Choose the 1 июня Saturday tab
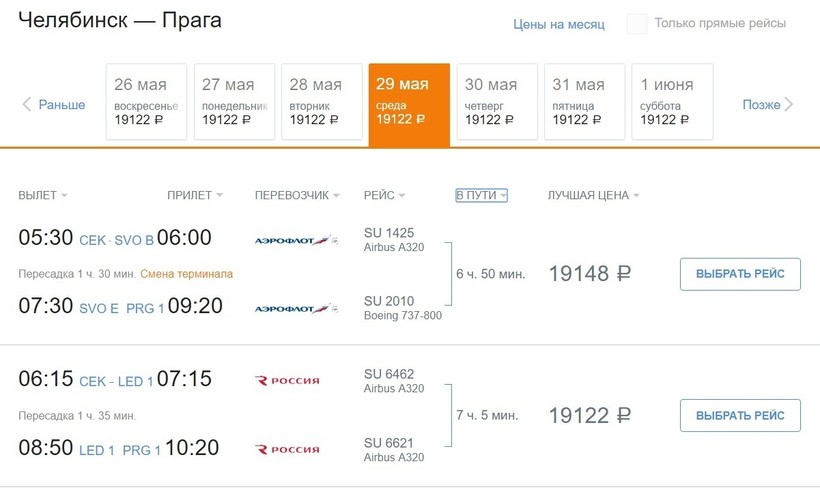Viewport: 820px width, 496px height. pyautogui.click(x=673, y=101)
